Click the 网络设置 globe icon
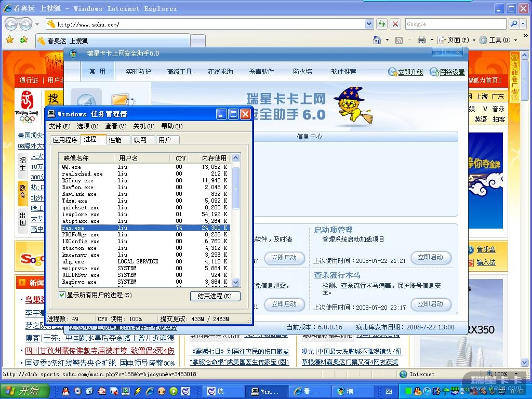532x399 pixels. coord(434,72)
